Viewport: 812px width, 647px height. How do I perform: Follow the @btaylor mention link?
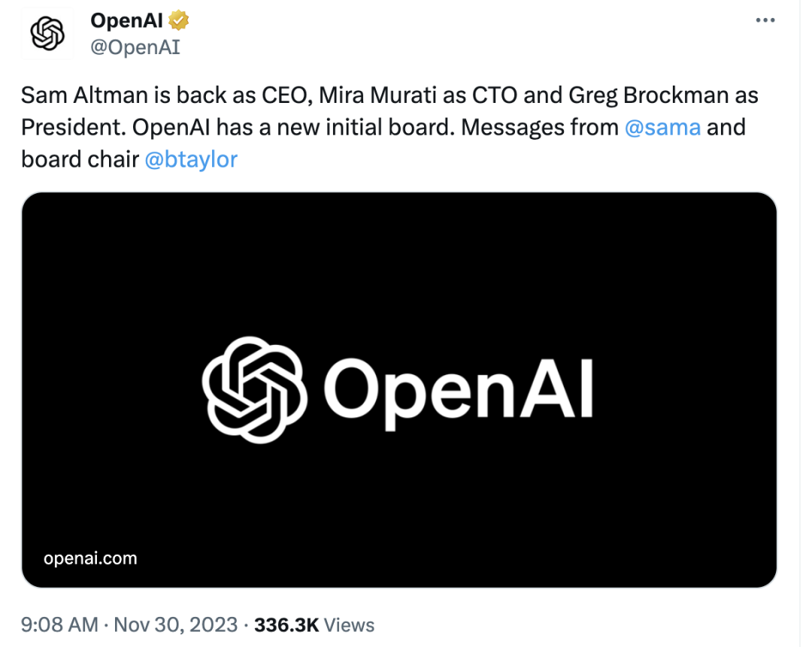pyautogui.click(x=190, y=159)
